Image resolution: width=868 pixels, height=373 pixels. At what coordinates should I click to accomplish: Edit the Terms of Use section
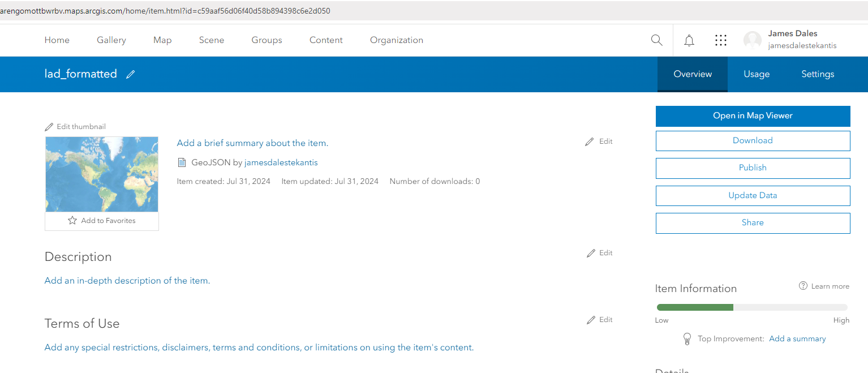[x=600, y=320]
